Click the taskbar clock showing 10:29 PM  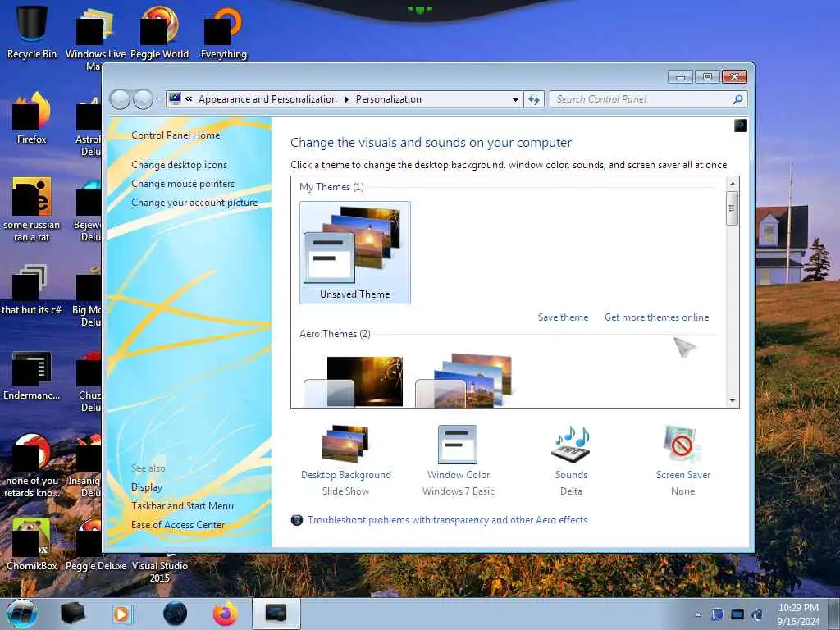click(798, 614)
